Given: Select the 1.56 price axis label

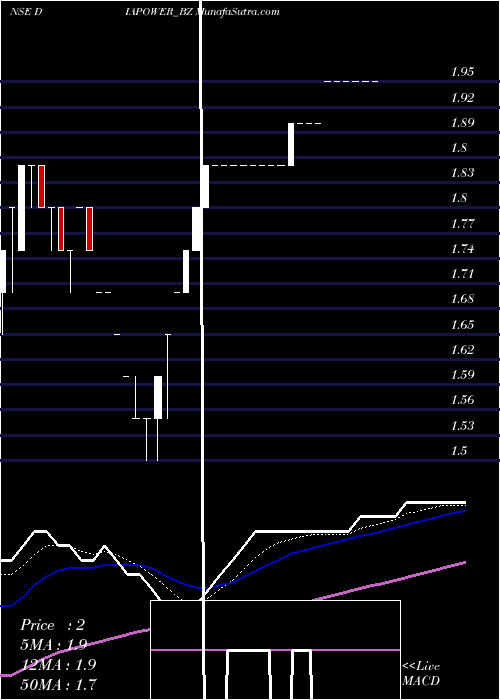Looking at the screenshot, I should (462, 400).
